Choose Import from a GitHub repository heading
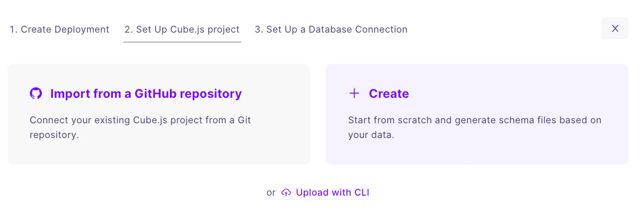The height and width of the screenshot is (222, 644). (x=146, y=93)
